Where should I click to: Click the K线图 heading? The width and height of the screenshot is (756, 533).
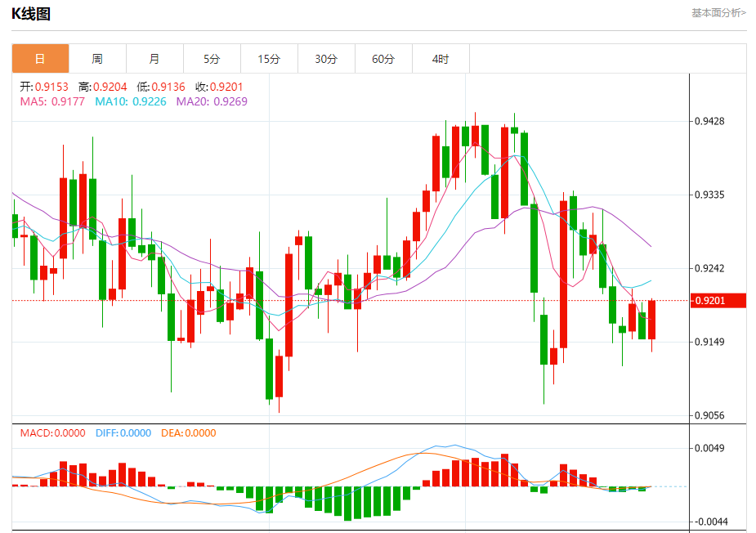point(31,14)
